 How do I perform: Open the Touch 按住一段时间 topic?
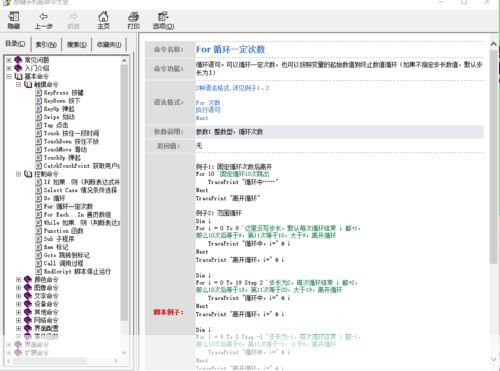(x=71, y=133)
